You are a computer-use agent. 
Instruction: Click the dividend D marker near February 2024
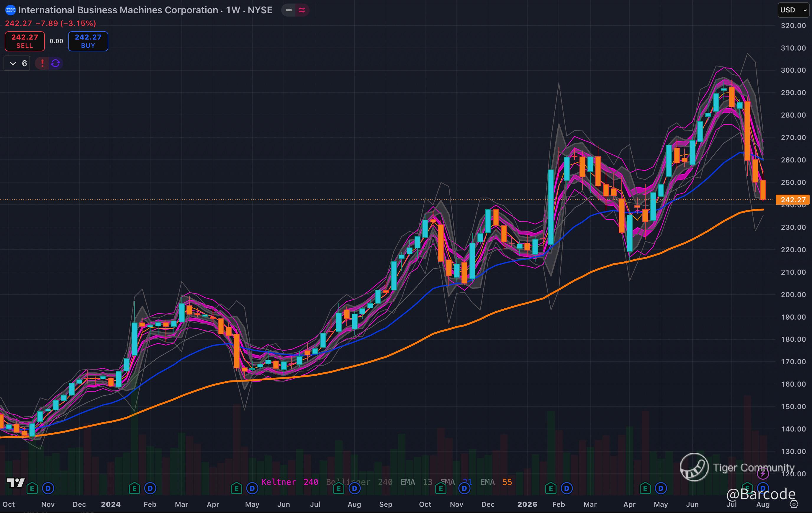point(150,488)
